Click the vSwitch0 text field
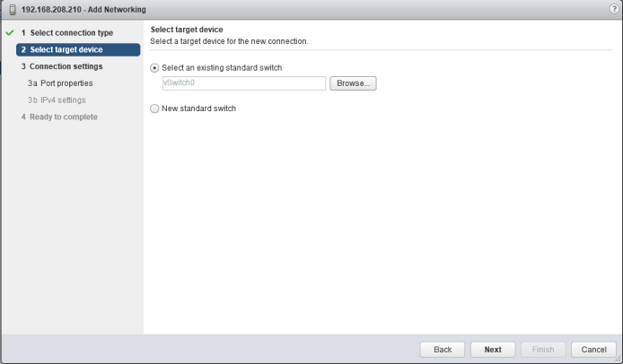 click(237, 83)
